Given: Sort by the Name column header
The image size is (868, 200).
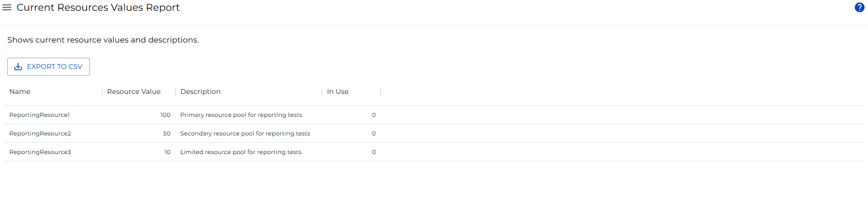Looking at the screenshot, I should pos(20,92).
